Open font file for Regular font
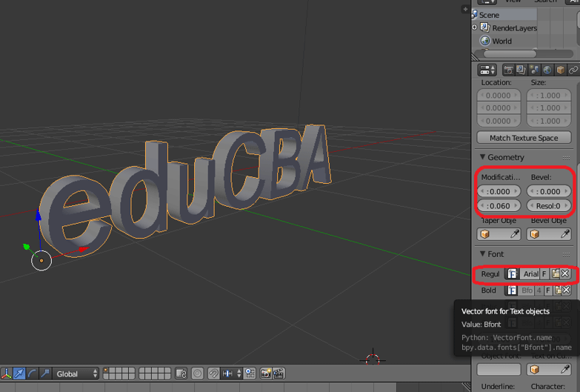This screenshot has height=392, width=580. [x=556, y=274]
